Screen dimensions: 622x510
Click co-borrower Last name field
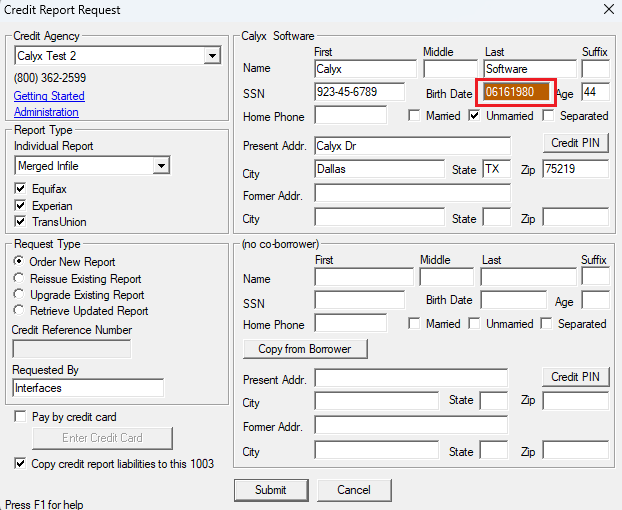(528, 277)
